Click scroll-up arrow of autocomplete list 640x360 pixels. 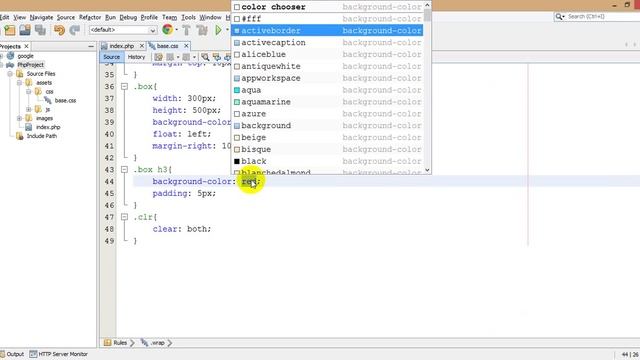(x=427, y=5)
